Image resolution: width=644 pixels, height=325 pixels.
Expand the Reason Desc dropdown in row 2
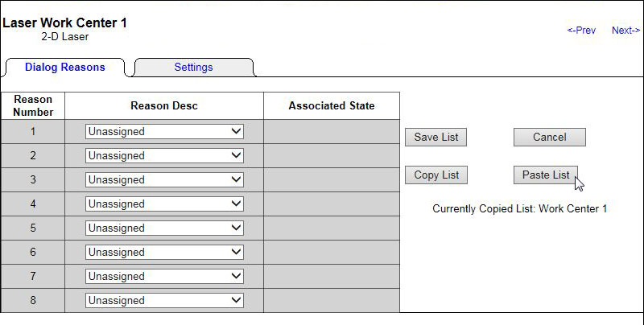[164, 156]
